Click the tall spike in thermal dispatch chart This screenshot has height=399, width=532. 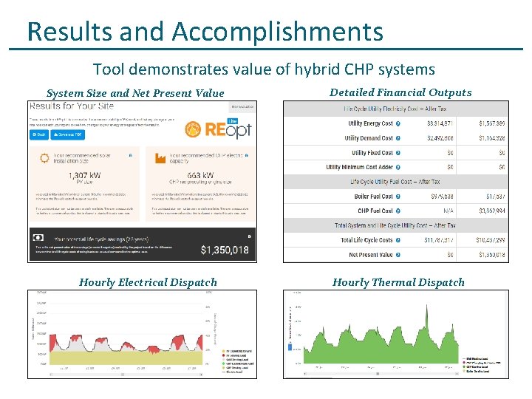[427, 316]
